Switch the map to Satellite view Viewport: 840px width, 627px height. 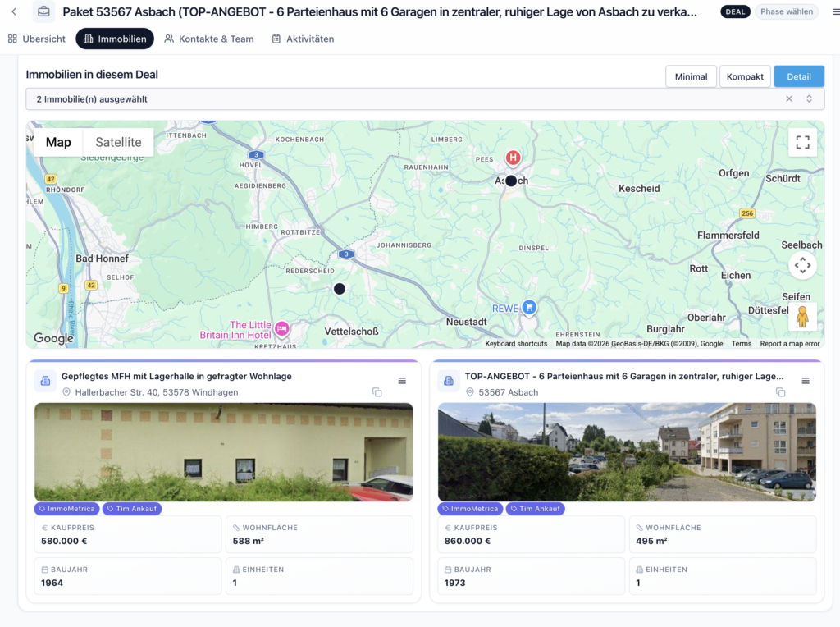click(118, 142)
